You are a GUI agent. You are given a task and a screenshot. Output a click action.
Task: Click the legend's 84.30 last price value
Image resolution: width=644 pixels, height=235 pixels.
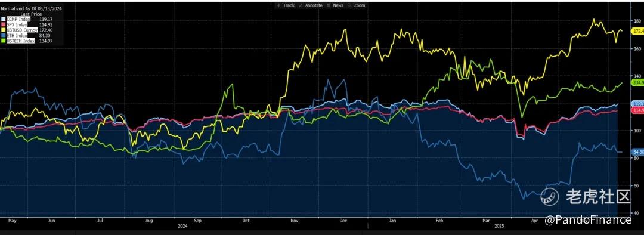point(44,35)
